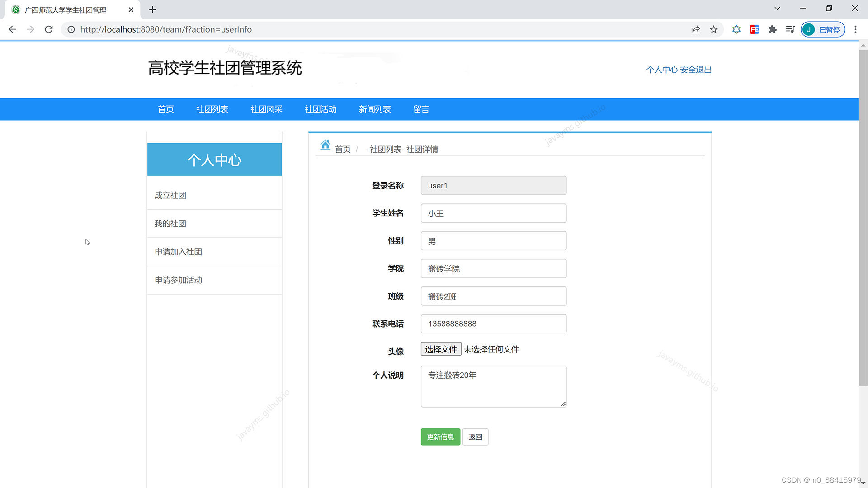This screenshot has width=868, height=488.
Task: Click the browser reload icon
Action: tap(49, 29)
